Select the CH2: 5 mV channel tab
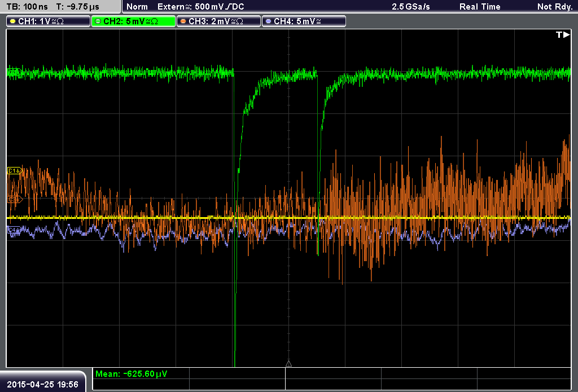Viewport: 578px width, 392px height. coord(133,21)
